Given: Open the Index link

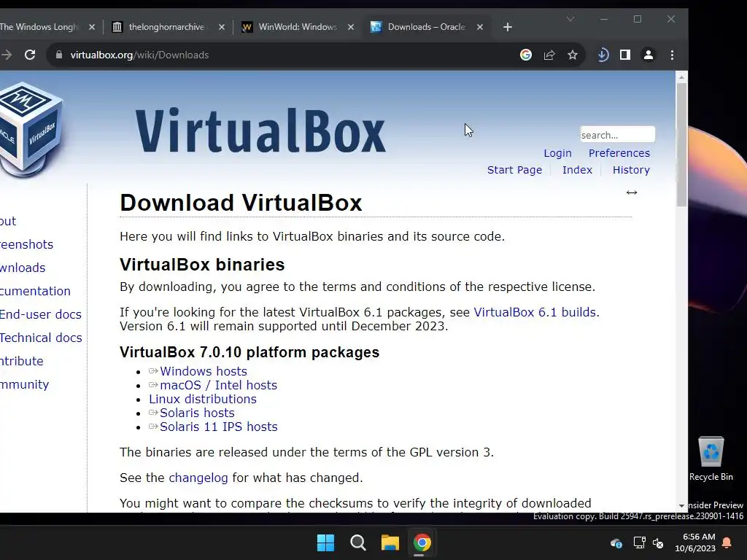Looking at the screenshot, I should [577, 170].
